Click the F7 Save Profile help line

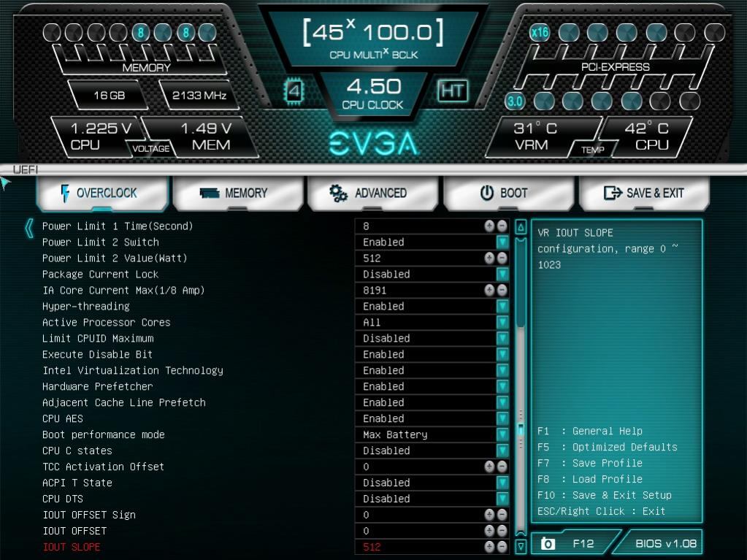[590, 463]
